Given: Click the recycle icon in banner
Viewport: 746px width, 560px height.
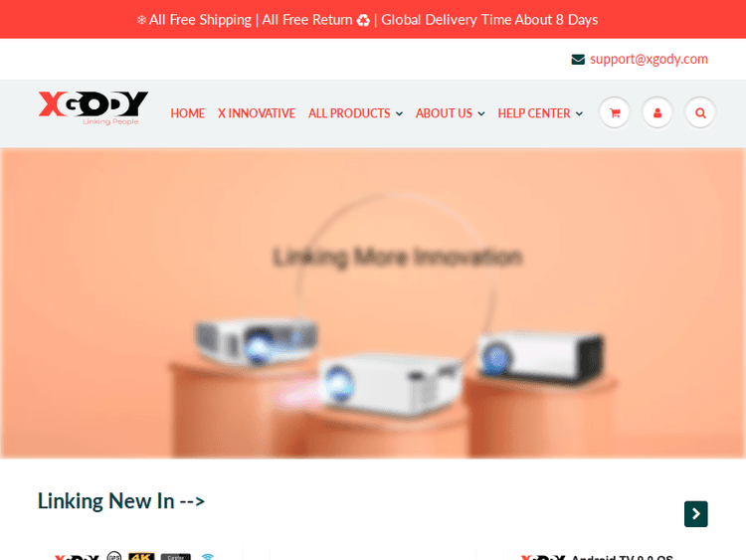Looking at the screenshot, I should pyautogui.click(x=363, y=20).
